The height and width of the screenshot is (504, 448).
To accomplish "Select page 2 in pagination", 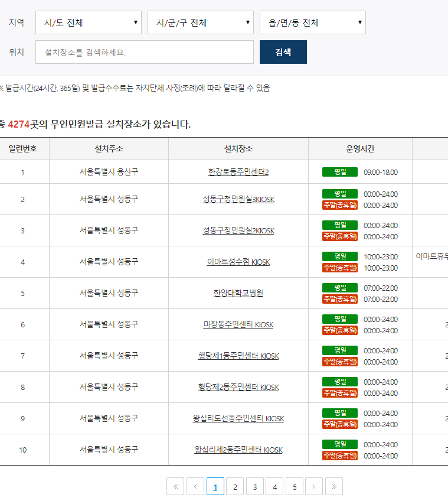I will (235, 486).
